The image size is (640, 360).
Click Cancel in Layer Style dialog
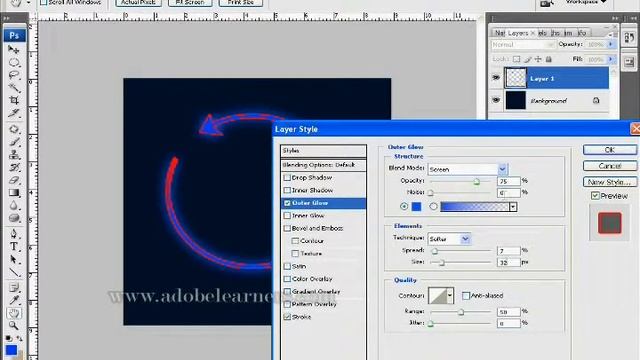(x=610, y=166)
